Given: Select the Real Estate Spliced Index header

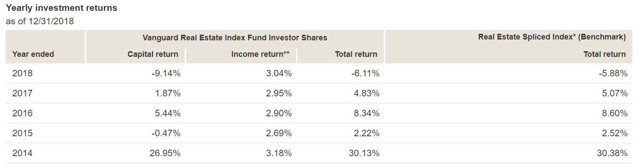Looking at the screenshot, I should click(552, 37).
